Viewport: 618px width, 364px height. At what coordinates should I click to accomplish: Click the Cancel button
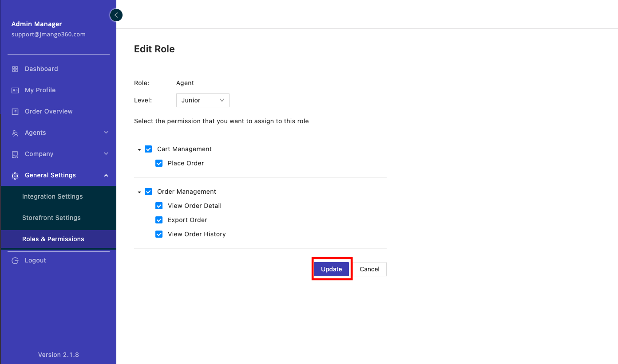(x=369, y=269)
